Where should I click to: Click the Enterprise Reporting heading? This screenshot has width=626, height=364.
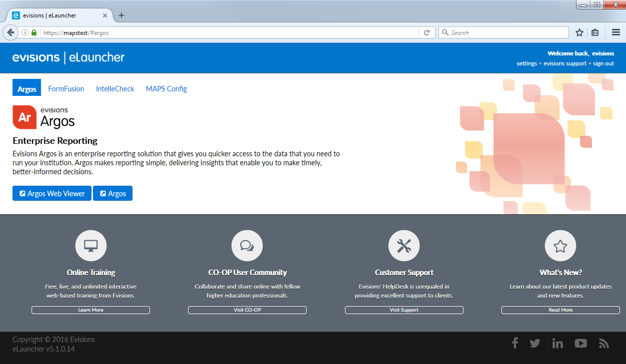pyautogui.click(x=55, y=141)
